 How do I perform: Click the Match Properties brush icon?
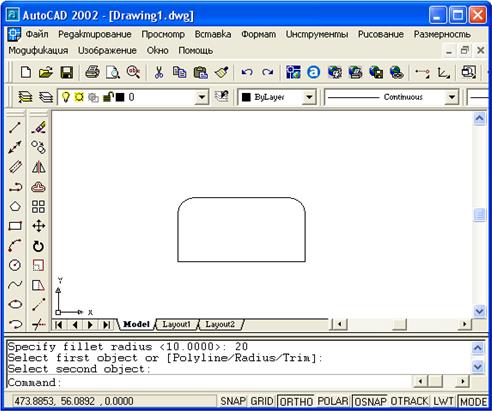point(221,72)
